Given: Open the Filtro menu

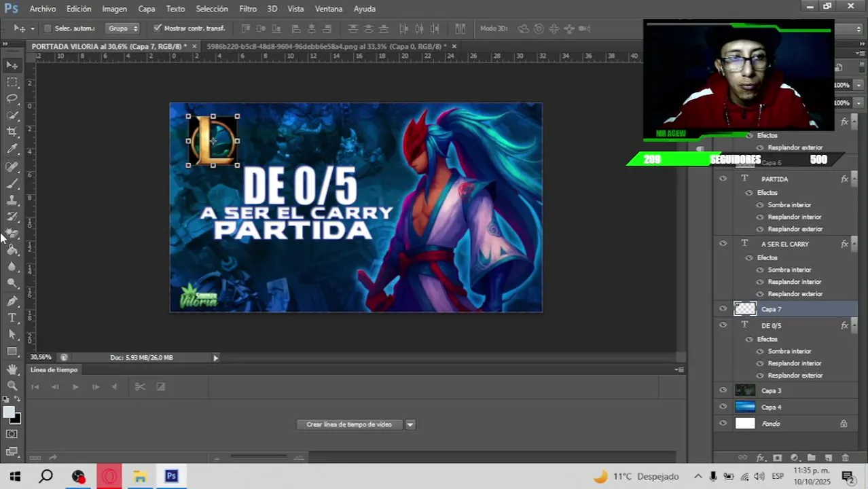Looking at the screenshot, I should [x=248, y=9].
